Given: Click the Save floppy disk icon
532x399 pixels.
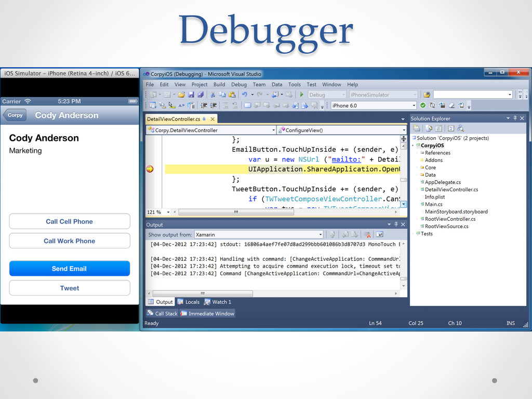Looking at the screenshot, I should pos(191,95).
